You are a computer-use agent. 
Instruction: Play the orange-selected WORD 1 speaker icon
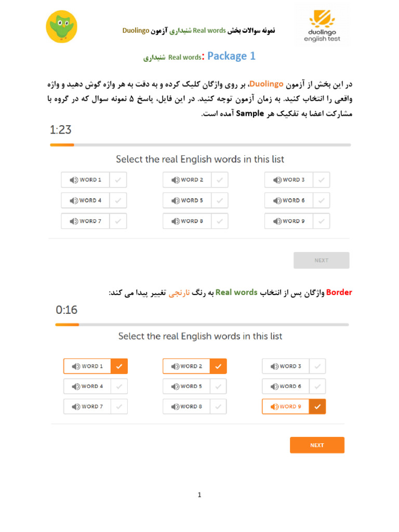[x=76, y=366]
